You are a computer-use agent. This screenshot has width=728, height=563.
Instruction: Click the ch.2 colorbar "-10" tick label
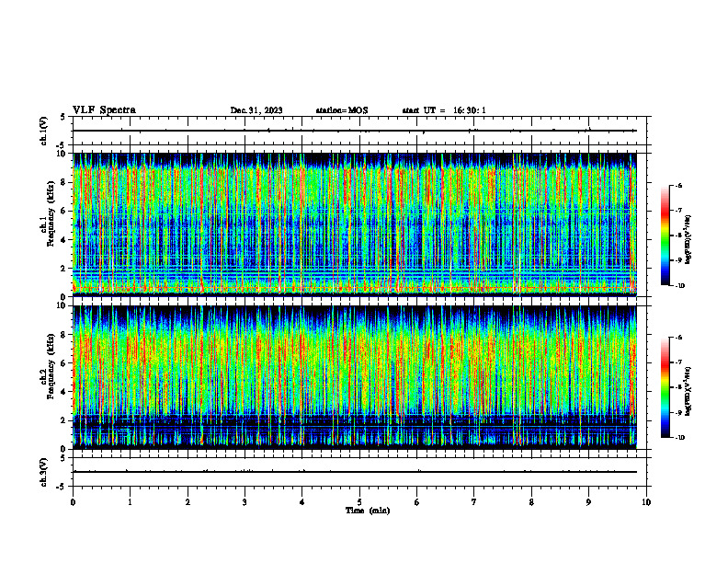pos(680,438)
